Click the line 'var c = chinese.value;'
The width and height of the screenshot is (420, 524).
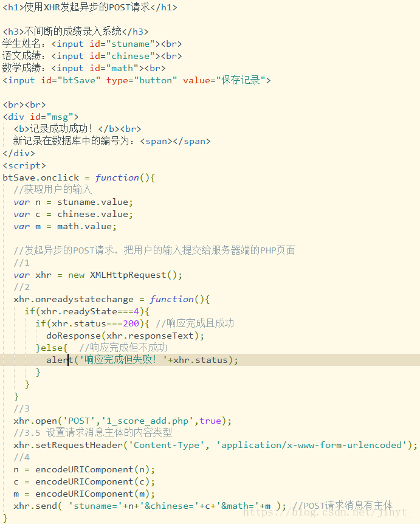(73, 214)
